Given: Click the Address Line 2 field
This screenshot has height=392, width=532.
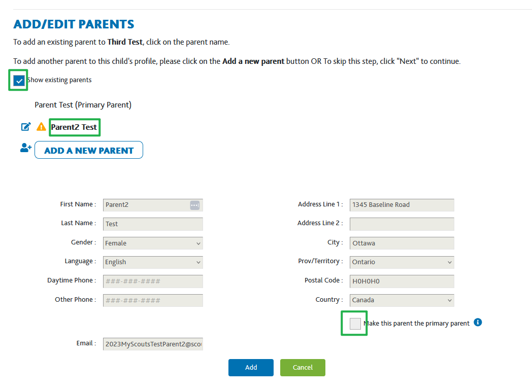Looking at the screenshot, I should (x=402, y=224).
